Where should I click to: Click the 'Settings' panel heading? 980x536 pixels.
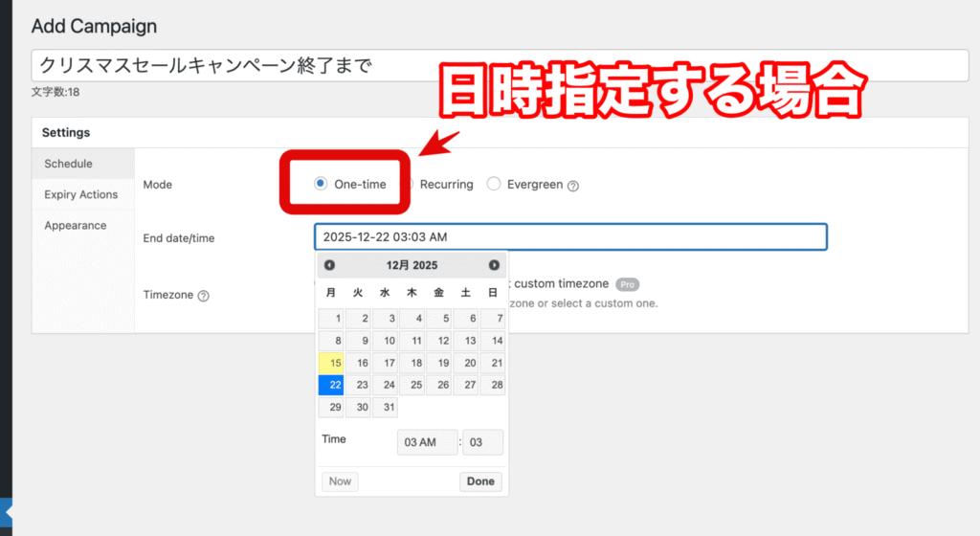point(66,132)
